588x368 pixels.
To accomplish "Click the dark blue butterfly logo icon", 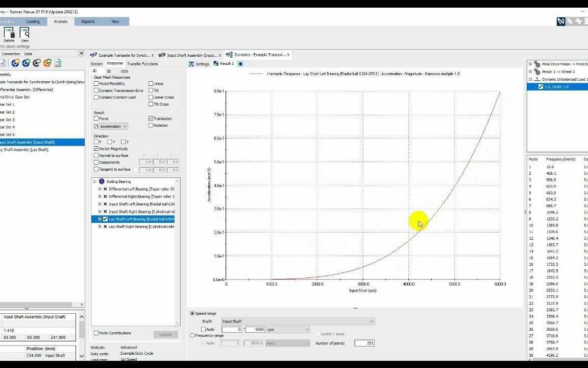I will 560,21.
